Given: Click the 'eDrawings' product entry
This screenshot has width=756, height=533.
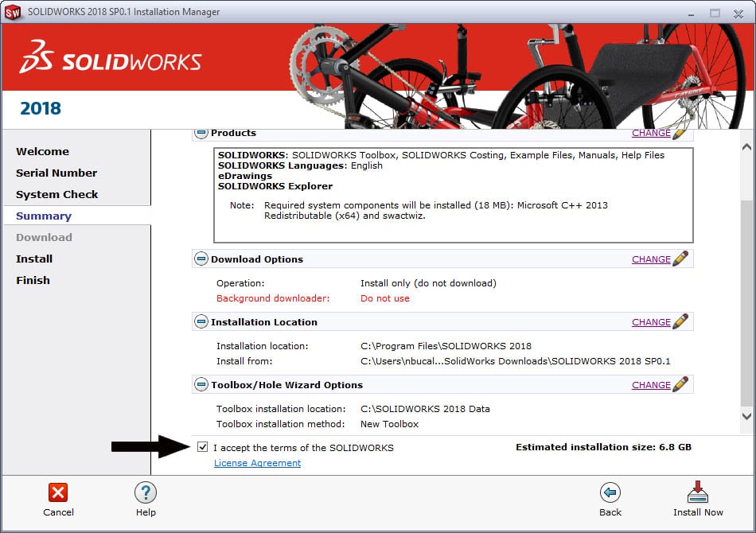Looking at the screenshot, I should (245, 176).
